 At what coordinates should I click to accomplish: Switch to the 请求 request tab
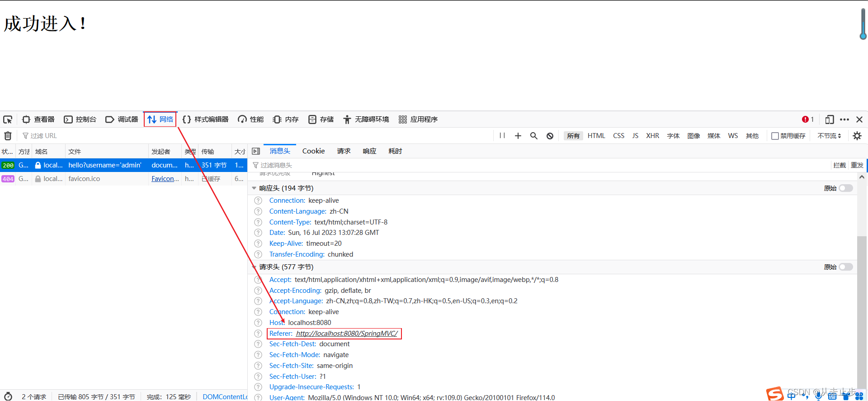coord(344,151)
